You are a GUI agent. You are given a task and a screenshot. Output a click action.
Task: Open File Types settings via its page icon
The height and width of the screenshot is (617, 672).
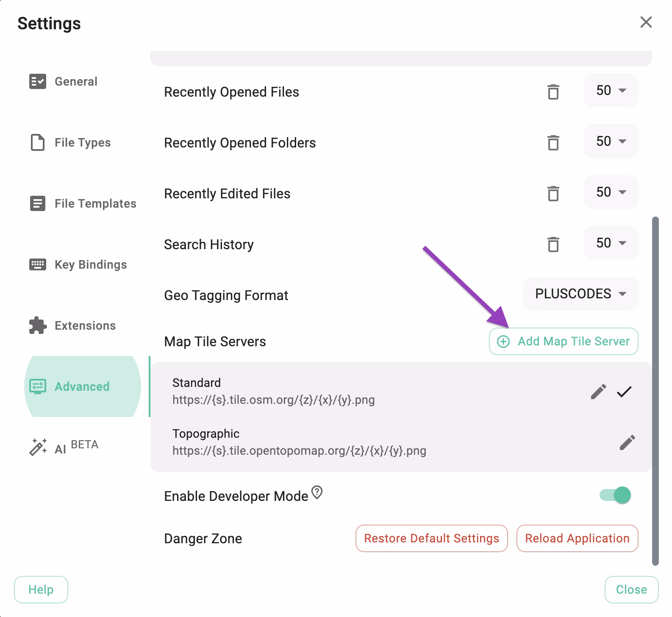pos(38,142)
